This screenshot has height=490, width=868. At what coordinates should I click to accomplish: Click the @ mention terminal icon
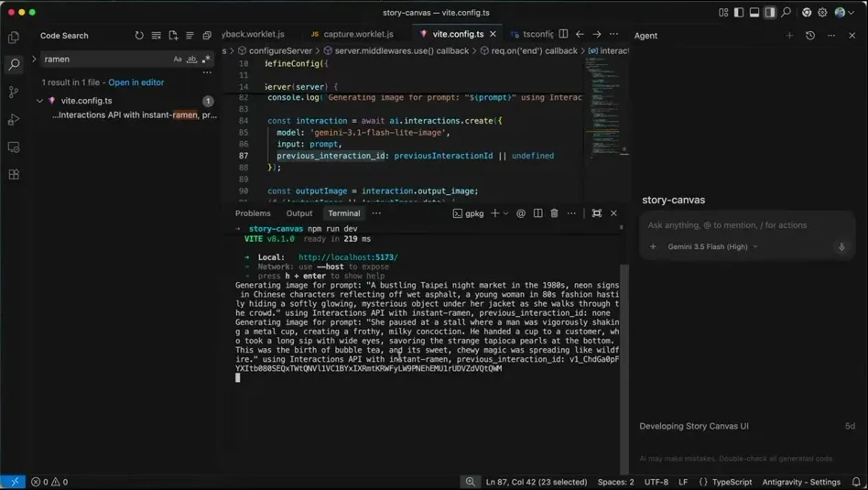(x=521, y=213)
